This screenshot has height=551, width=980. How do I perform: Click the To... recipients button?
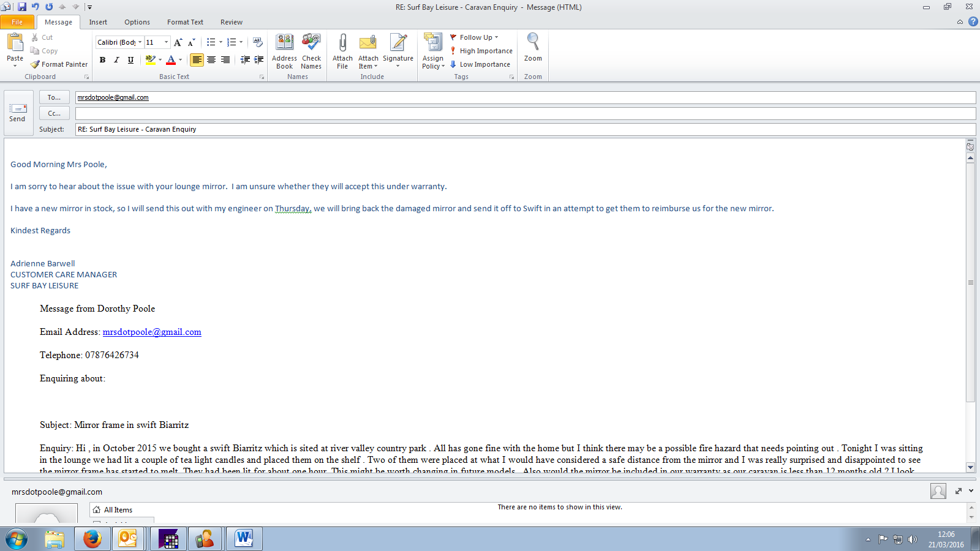pos(54,97)
